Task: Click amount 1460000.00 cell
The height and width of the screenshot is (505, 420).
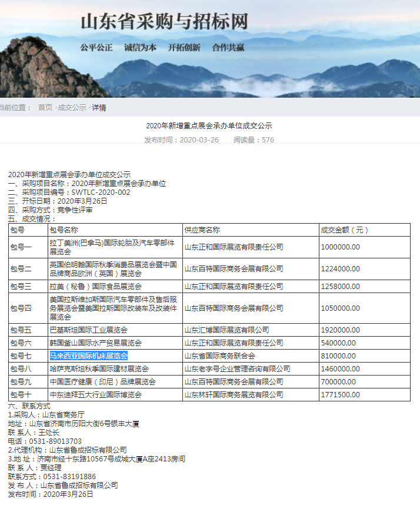Action: click(x=365, y=369)
